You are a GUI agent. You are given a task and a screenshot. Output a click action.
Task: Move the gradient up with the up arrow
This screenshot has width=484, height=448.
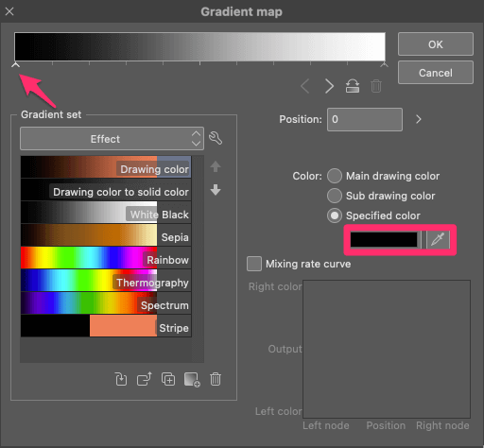click(216, 166)
